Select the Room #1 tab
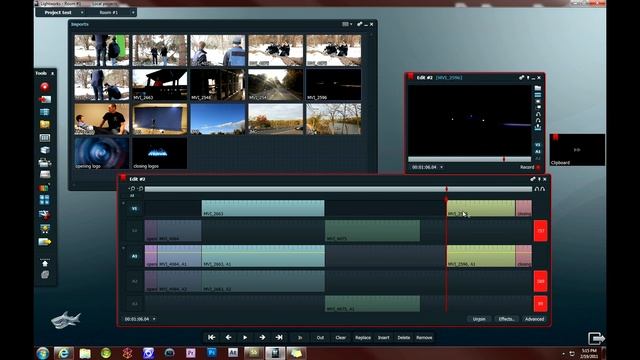This screenshot has width=640, height=360. tap(109, 13)
